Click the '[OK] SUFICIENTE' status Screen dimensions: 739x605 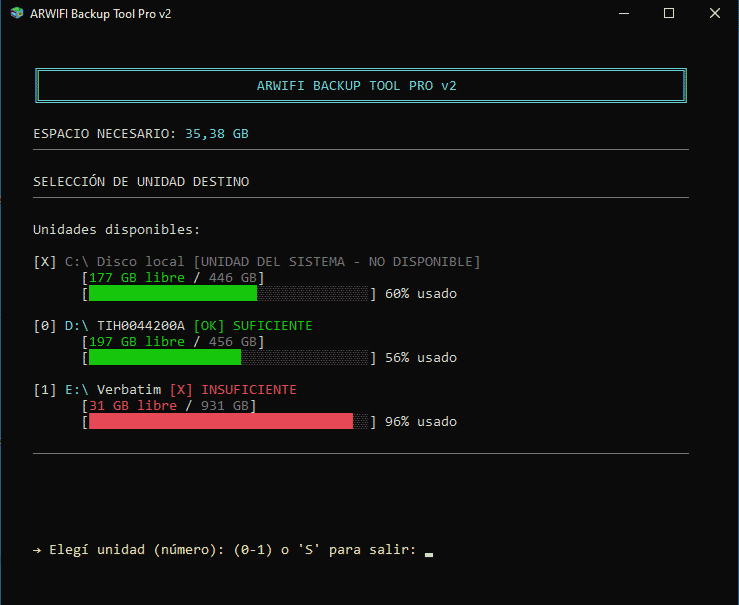(x=253, y=326)
